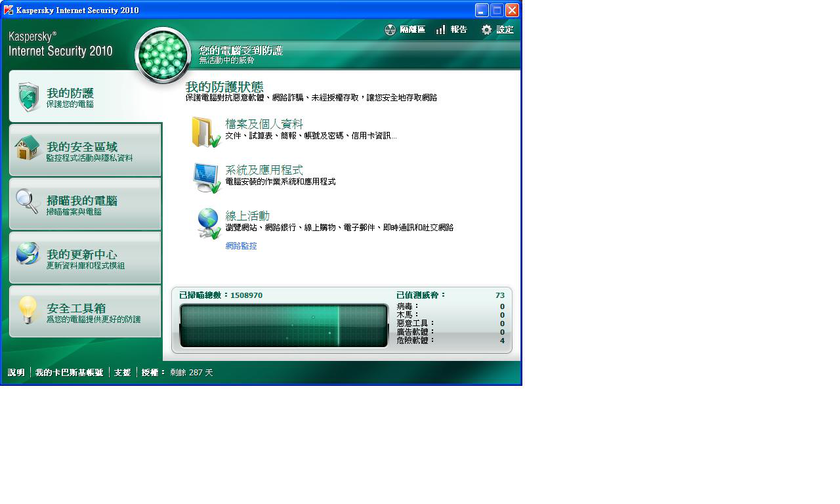Click the light bulb icon beside 安全工具箱
The height and width of the screenshot is (504, 840).
coord(28,310)
